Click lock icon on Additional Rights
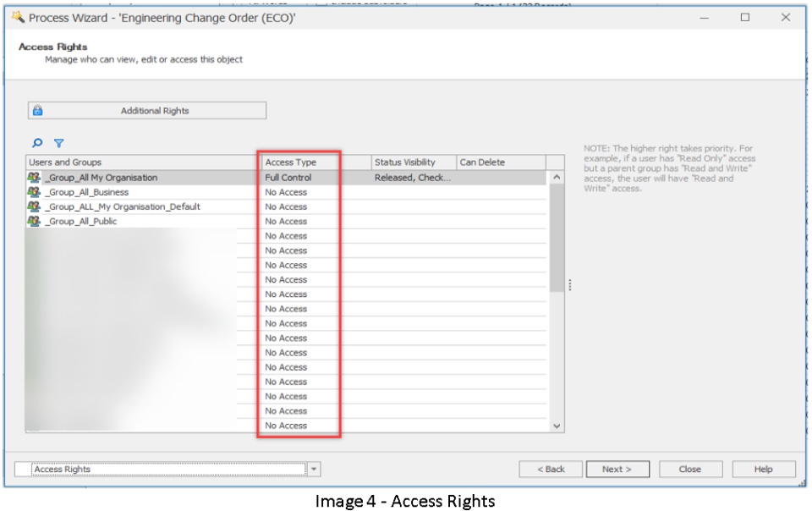This screenshot has width=812, height=511. (38, 110)
